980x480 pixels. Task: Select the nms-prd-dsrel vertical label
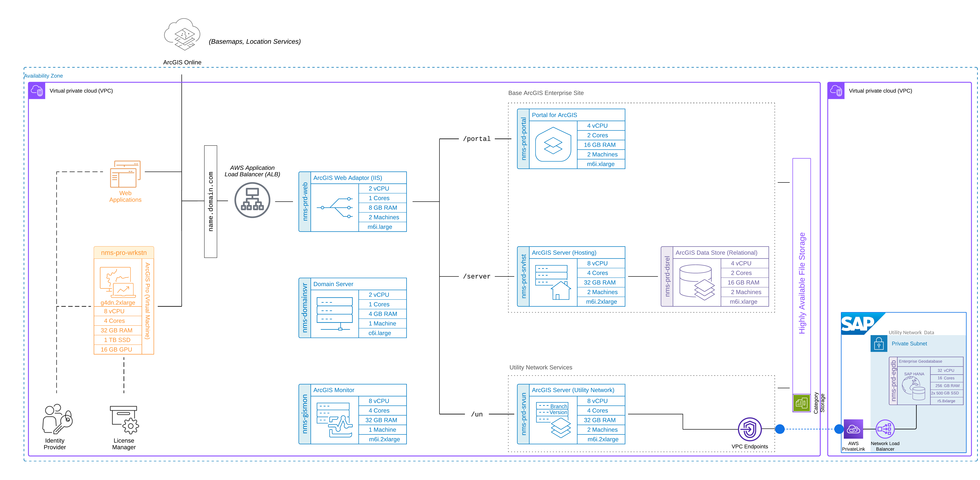(x=667, y=277)
